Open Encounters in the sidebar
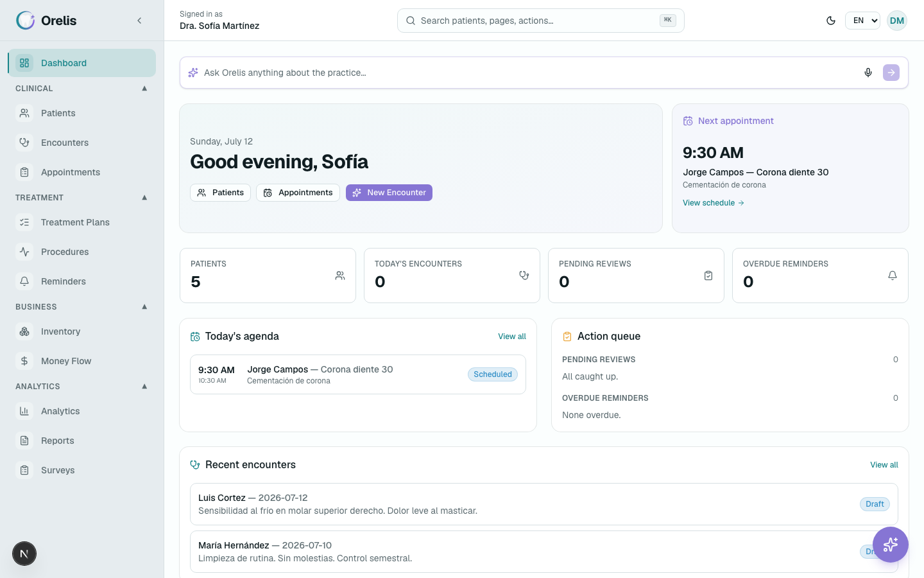Viewport: 924px width, 578px height. (x=82, y=143)
